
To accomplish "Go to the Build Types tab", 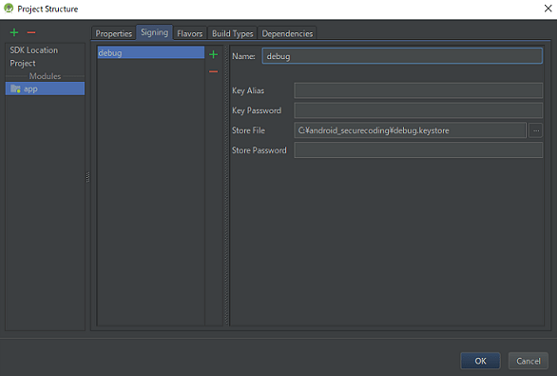I will coord(232,33).
